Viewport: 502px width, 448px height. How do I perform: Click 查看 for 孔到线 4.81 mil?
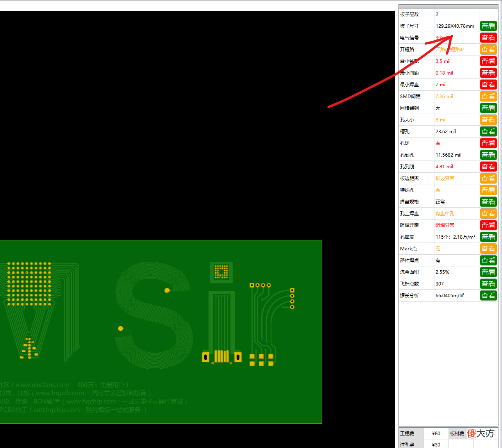coord(488,167)
